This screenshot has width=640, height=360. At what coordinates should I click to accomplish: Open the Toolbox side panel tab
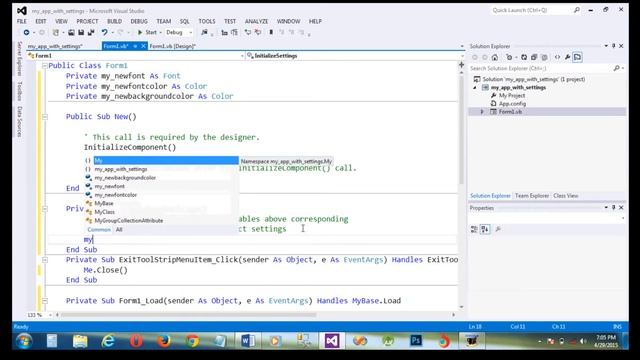(x=19, y=91)
